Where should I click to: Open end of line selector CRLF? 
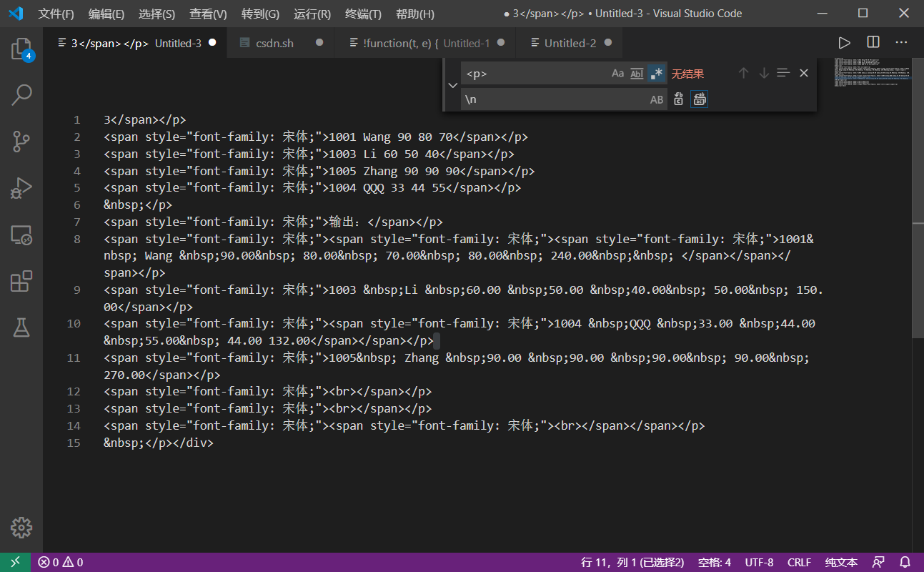tap(799, 562)
